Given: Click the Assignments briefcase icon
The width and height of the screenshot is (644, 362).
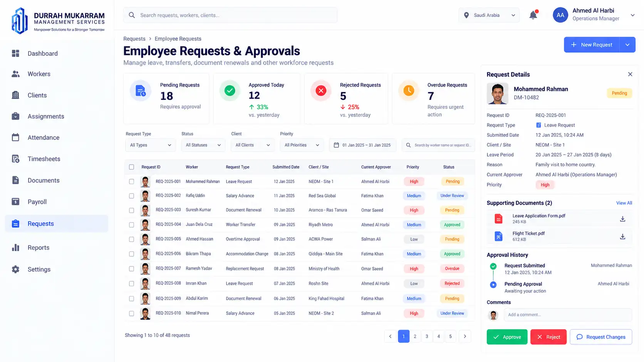Looking at the screenshot, I should point(15,116).
